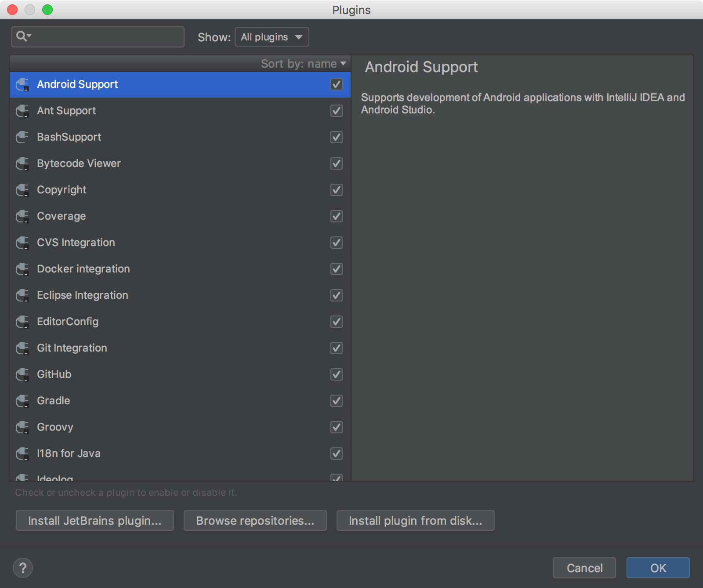Screen dimensions: 703x588
Task: Click the Gradle plugin icon
Action: point(22,401)
